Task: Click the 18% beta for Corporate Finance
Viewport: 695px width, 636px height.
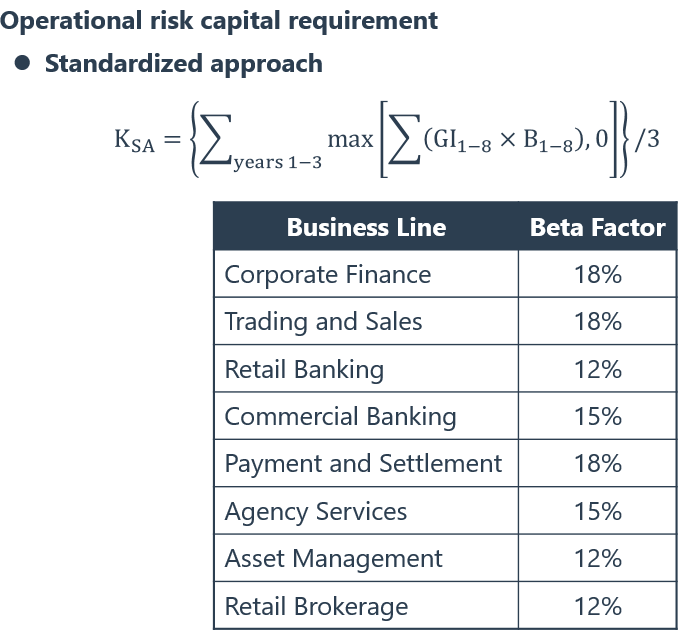Action: point(598,274)
